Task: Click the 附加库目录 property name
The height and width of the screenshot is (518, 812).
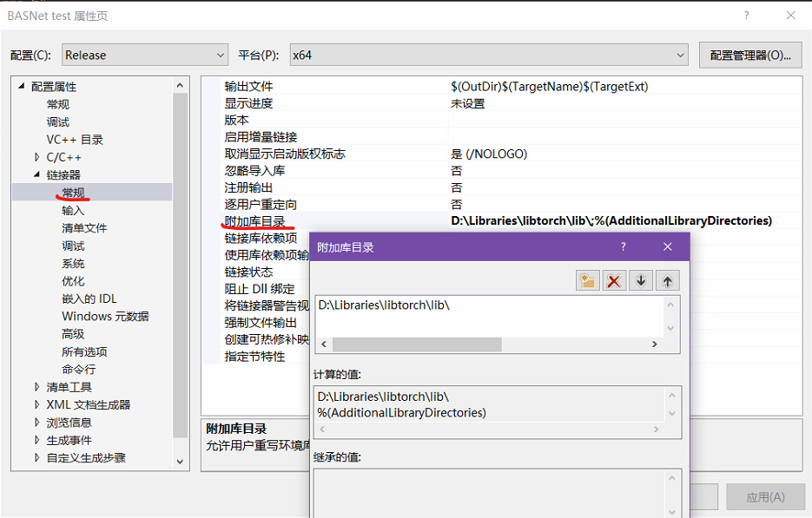Action: [x=254, y=221]
